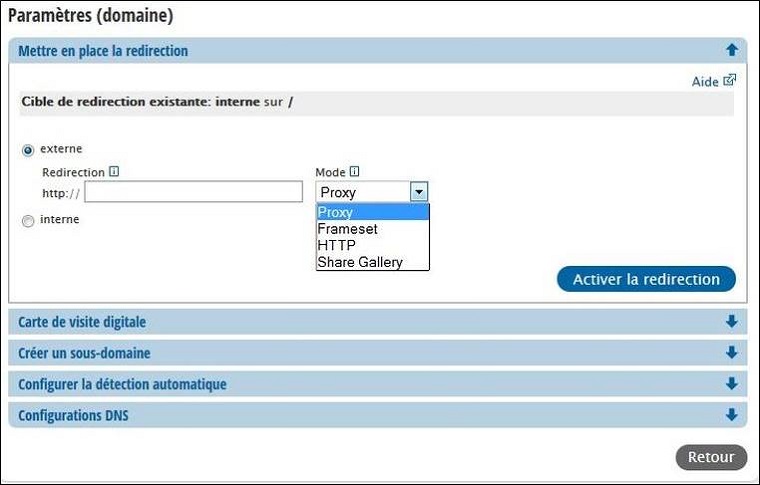This screenshot has height=485, width=760.
Task: Click the Mode combo box showing Proxy
Action: click(372, 192)
